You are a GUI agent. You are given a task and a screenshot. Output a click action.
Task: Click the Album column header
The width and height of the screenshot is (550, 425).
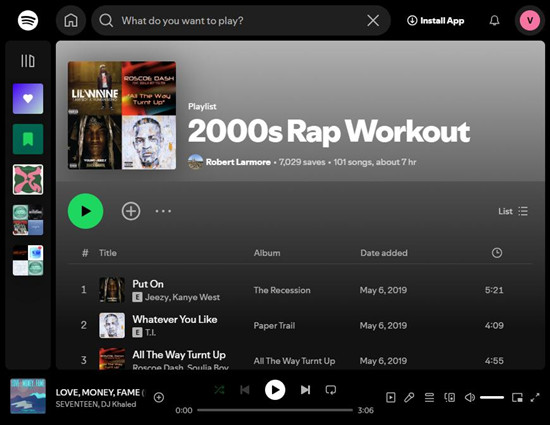(x=267, y=253)
